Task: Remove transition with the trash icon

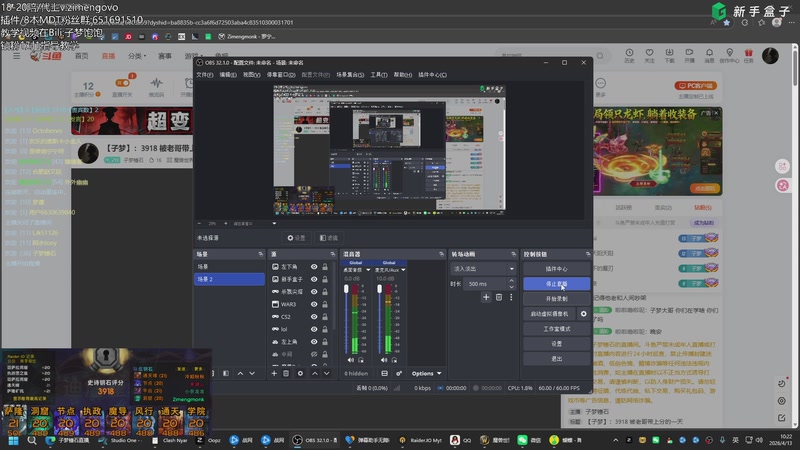Action: 498,297
